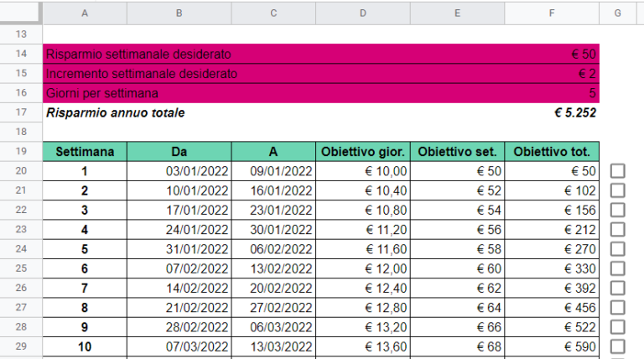The width and height of the screenshot is (644, 359).
Task: Toggle the checkbox beside € 590 total
Action: coord(617,346)
